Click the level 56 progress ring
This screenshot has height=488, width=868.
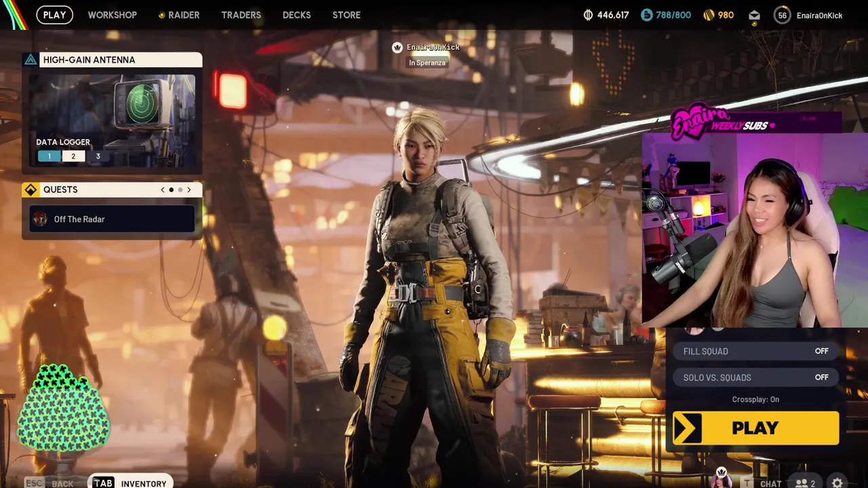[782, 15]
